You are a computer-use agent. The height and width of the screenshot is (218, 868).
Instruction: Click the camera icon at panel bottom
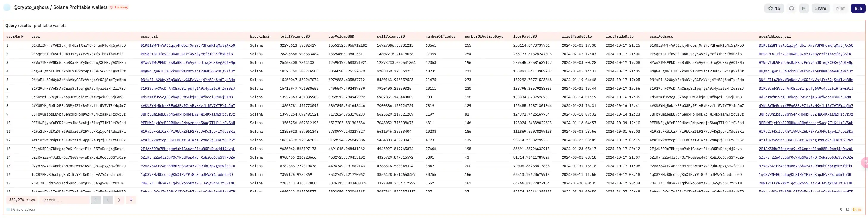pyautogui.click(x=848, y=210)
